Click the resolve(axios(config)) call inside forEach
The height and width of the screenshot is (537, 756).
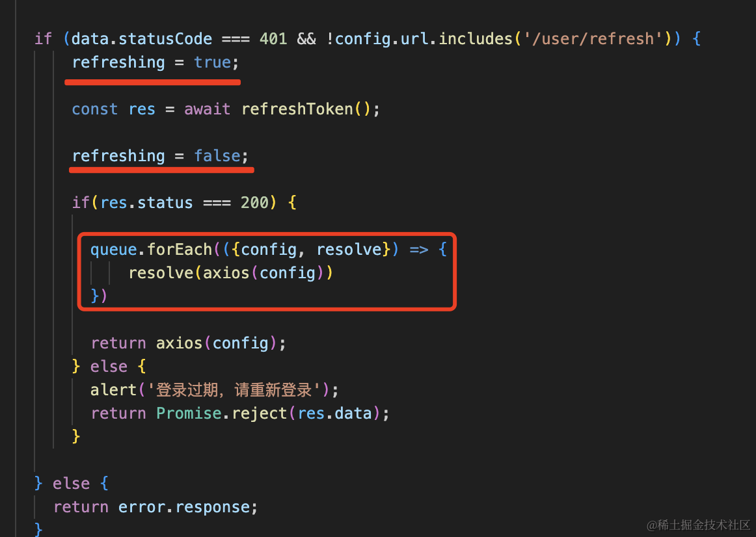point(231,273)
